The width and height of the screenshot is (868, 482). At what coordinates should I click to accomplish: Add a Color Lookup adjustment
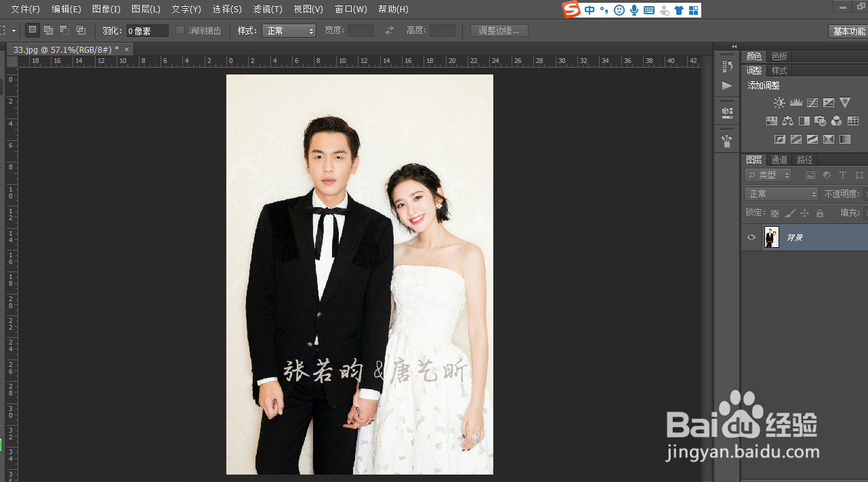click(x=853, y=121)
